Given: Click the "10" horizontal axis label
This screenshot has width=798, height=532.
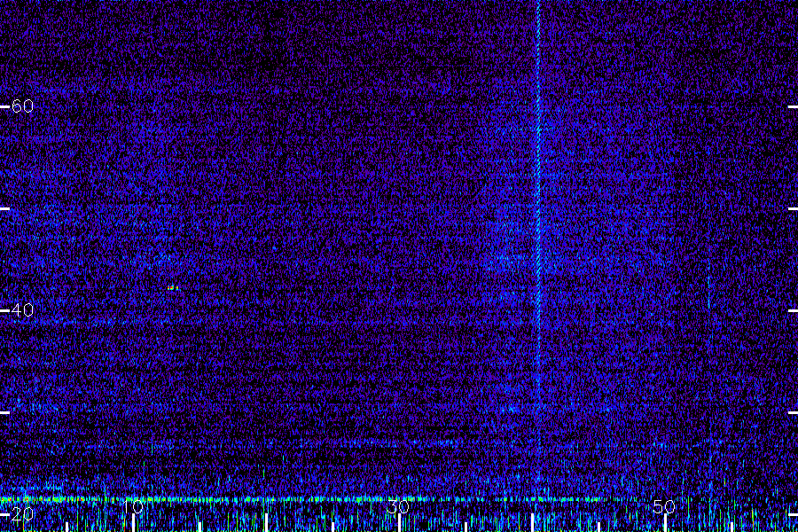Looking at the screenshot, I should pyautogui.click(x=133, y=506).
